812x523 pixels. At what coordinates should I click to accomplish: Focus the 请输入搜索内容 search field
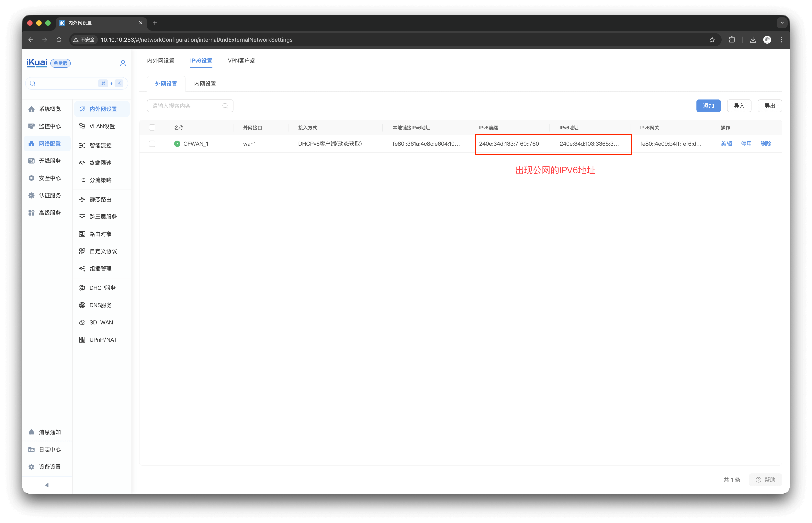185,106
